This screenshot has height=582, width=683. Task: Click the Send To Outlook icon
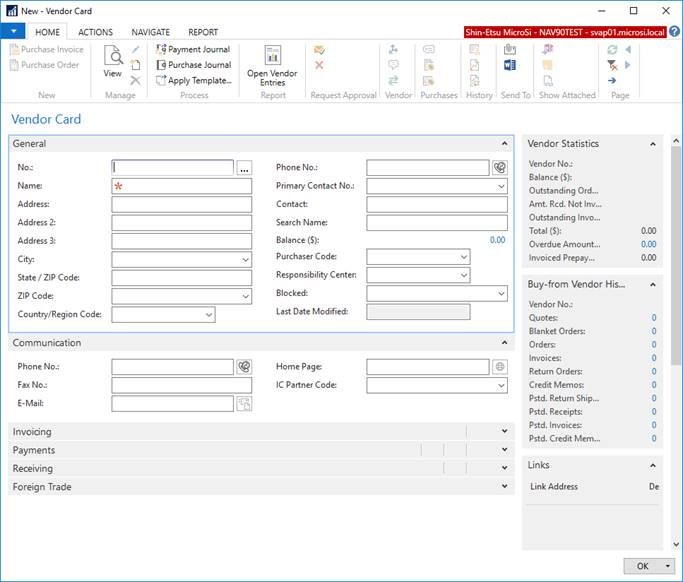[510, 49]
